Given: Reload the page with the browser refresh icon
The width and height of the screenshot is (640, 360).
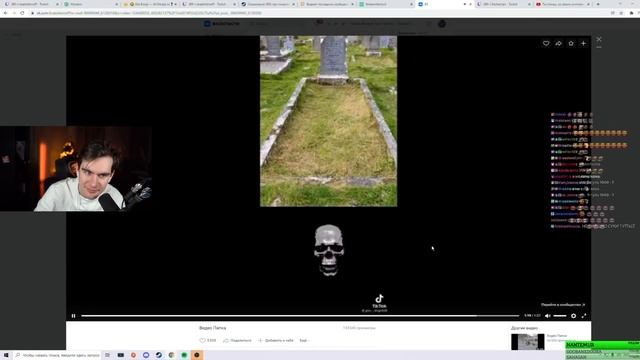Looking at the screenshot, I should 22,13.
